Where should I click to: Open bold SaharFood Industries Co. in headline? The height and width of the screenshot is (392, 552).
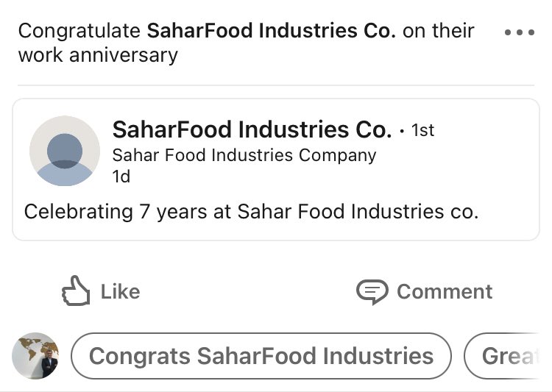click(272, 30)
